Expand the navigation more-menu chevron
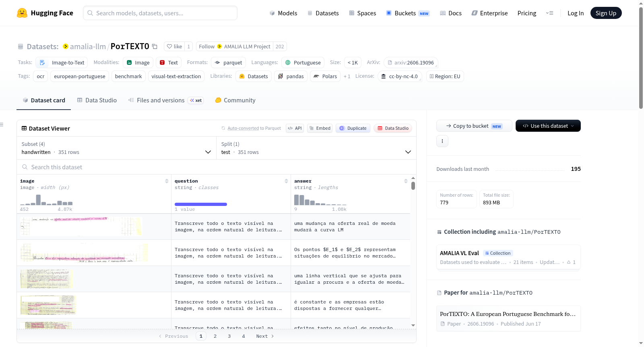The width and height of the screenshot is (644, 347). pos(549,13)
